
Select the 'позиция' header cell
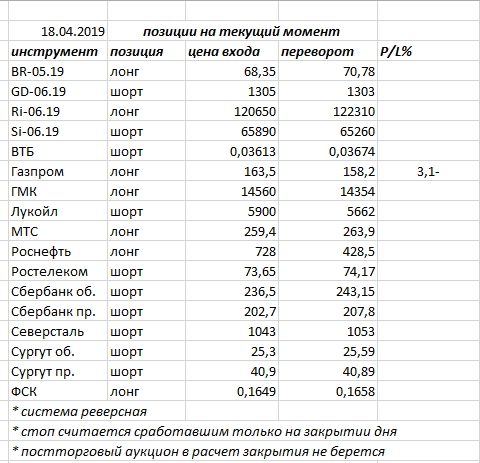(x=146, y=51)
